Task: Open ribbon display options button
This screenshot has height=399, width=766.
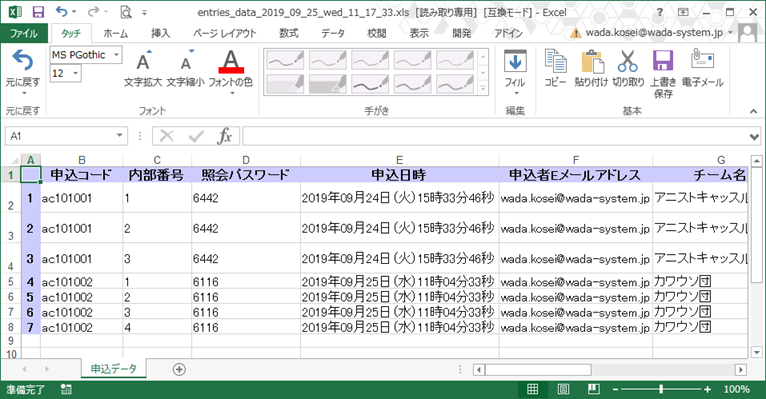Action: pyautogui.click(x=683, y=12)
